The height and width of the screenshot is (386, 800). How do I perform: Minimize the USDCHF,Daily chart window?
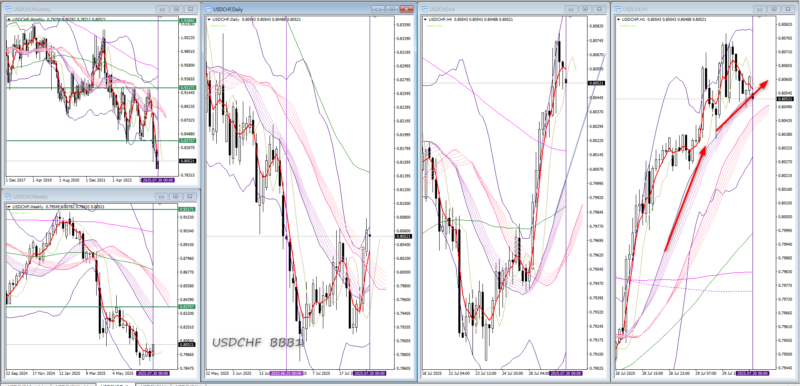[379, 9]
